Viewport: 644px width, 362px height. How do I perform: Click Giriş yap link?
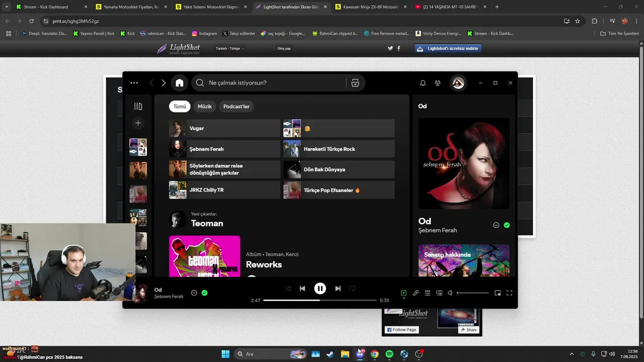coord(284,48)
